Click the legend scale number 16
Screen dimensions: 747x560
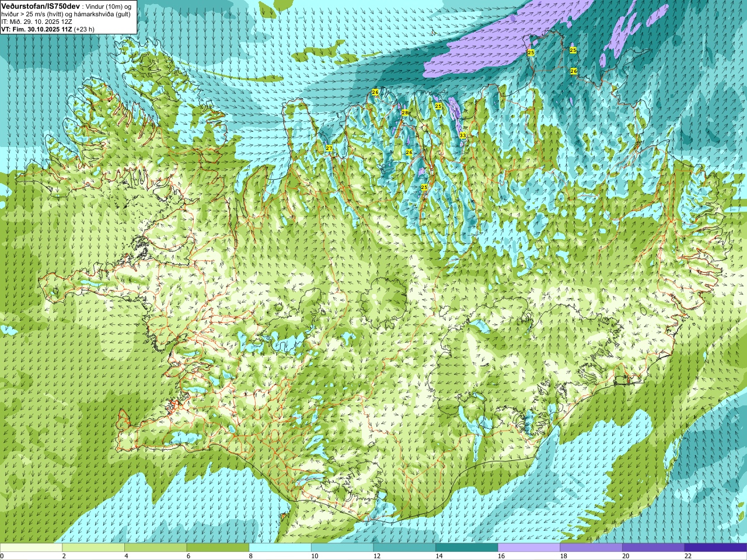(x=501, y=556)
